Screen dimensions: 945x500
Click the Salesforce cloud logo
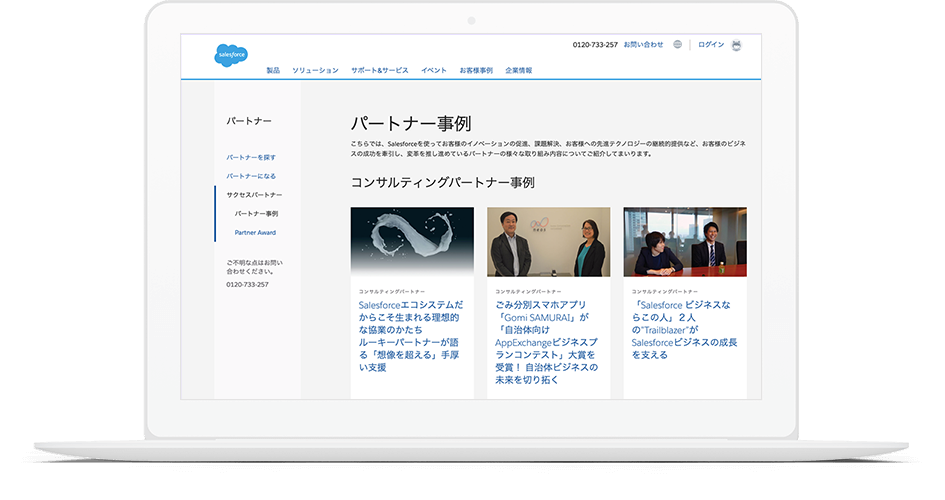click(231, 55)
